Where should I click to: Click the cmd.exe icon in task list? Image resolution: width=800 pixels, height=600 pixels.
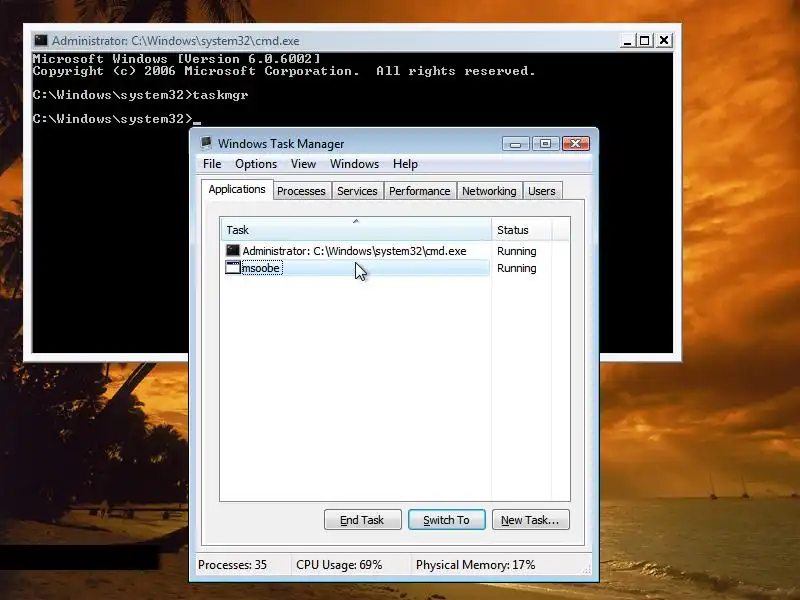233,251
